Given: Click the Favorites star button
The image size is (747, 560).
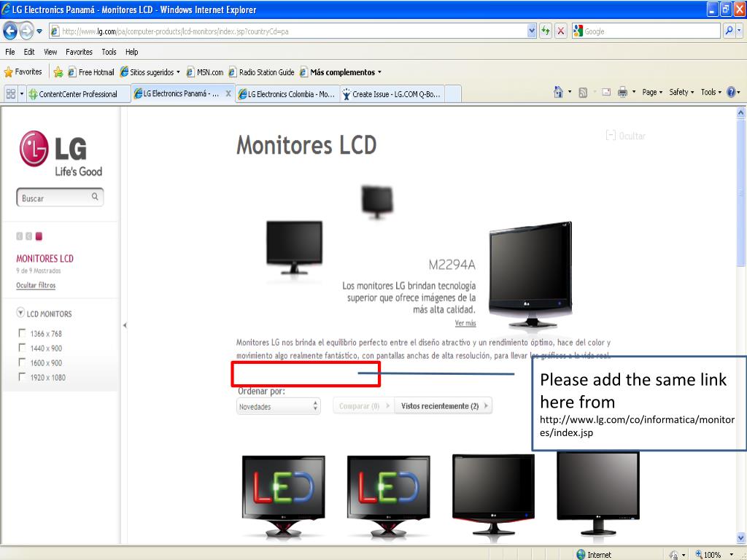Looking at the screenshot, I should pos(23,72).
